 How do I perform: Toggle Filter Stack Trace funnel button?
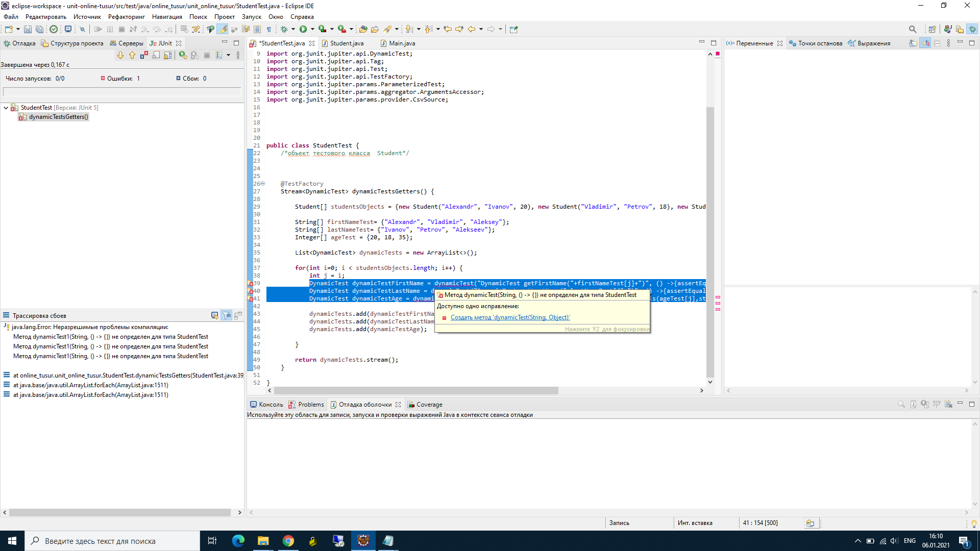click(x=226, y=315)
